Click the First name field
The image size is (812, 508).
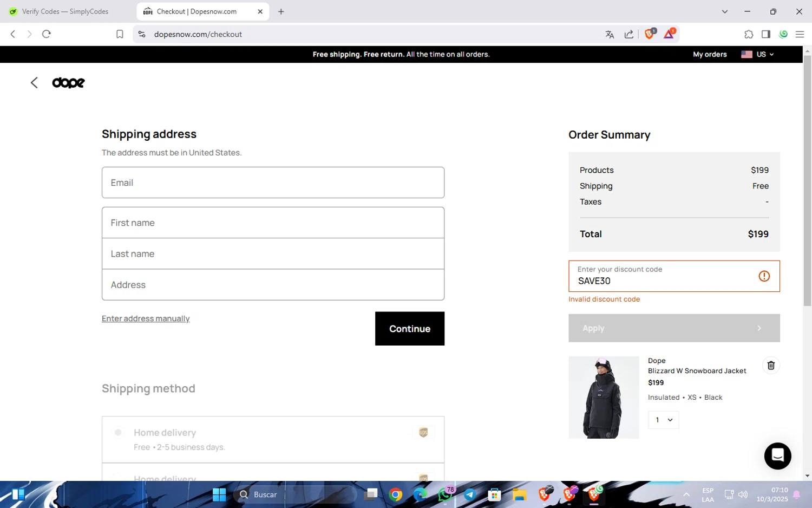point(273,223)
